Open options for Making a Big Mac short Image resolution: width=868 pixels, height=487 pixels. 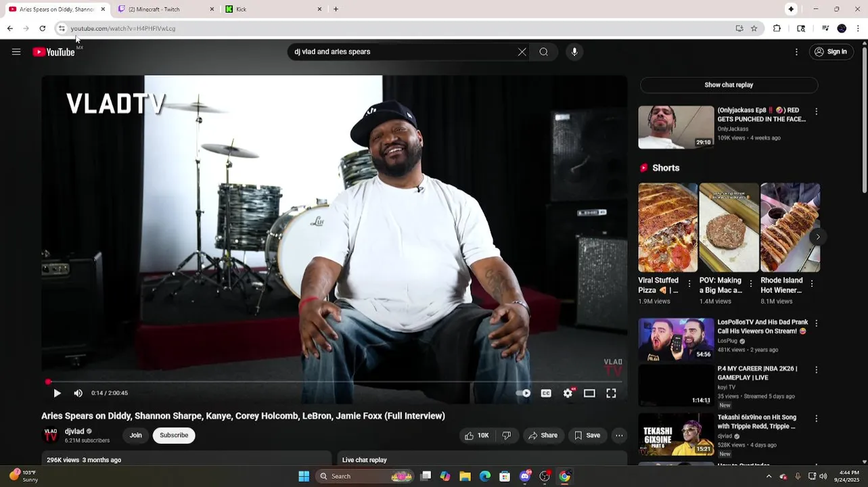tap(750, 284)
